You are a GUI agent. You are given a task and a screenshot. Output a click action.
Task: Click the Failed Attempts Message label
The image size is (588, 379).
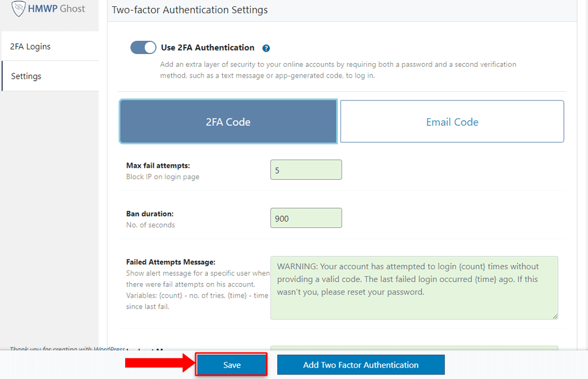click(171, 262)
